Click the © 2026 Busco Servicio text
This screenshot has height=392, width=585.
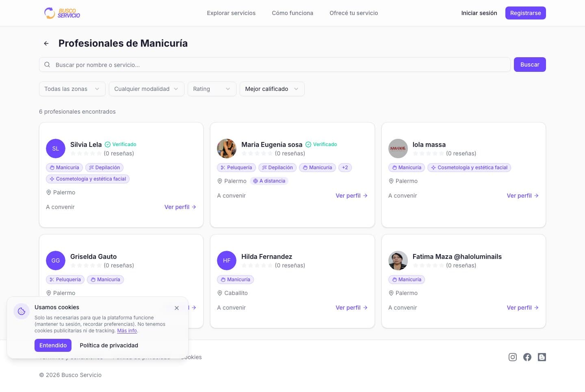pos(70,375)
